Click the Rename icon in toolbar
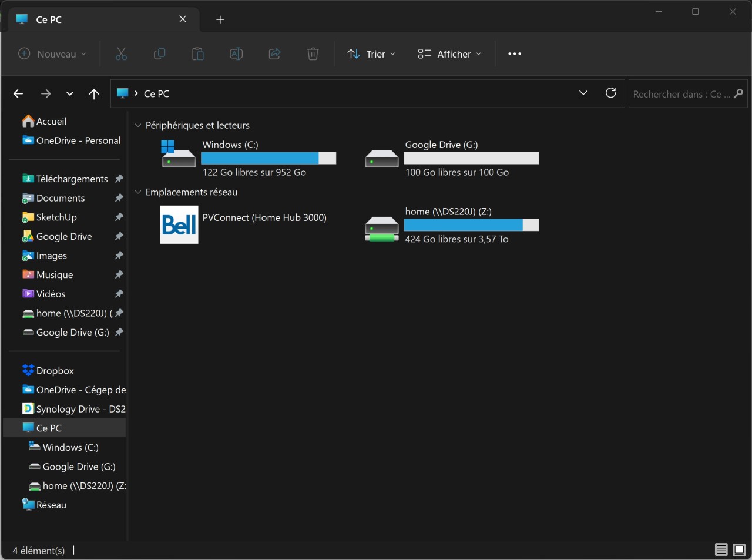This screenshot has width=752, height=560. [236, 54]
